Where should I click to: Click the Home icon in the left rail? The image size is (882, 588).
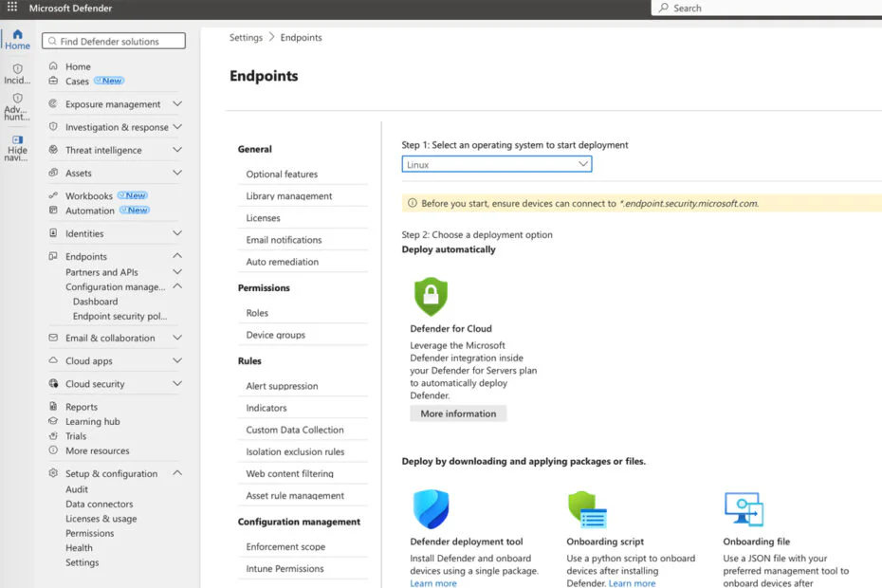(17, 34)
